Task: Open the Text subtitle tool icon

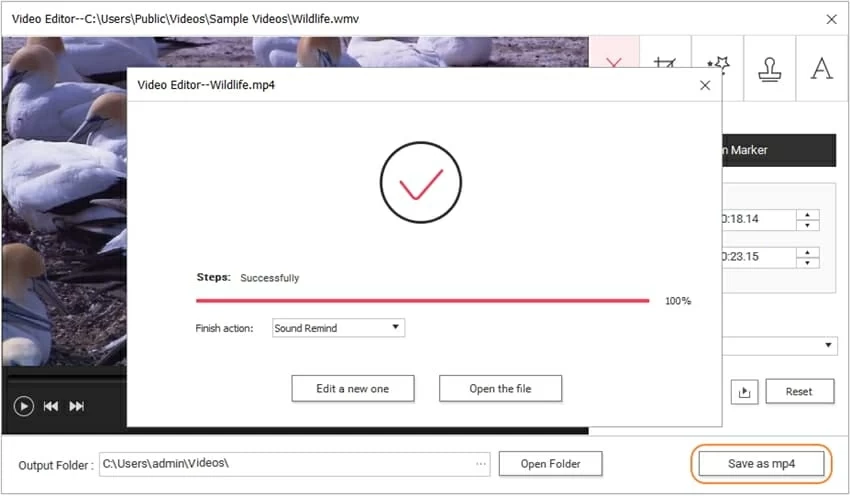Action: [821, 69]
